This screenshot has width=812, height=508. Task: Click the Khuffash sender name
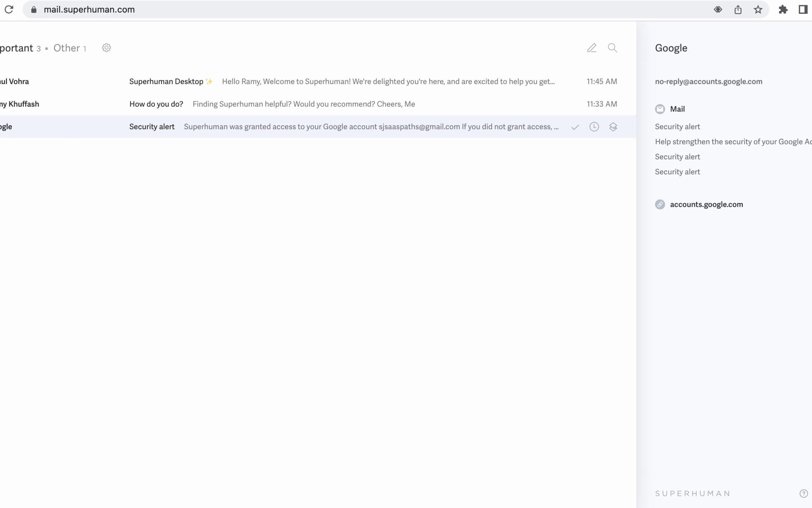[19, 104]
